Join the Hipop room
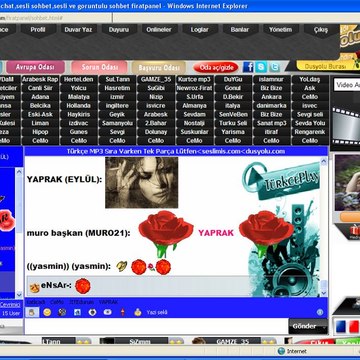Viewport: 360px width, 360px height. [x=40, y=132]
